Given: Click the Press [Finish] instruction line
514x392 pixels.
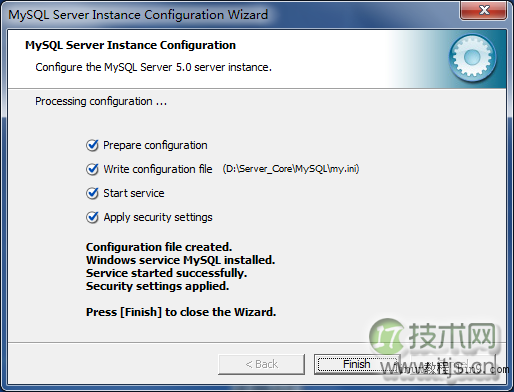Looking at the screenshot, I should click(181, 312).
